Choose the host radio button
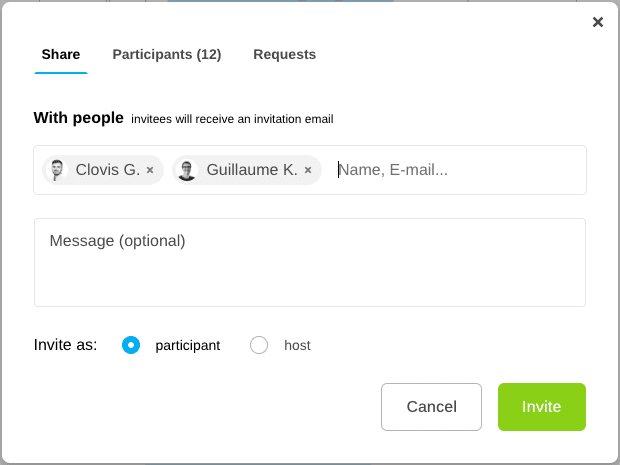 pyautogui.click(x=259, y=345)
